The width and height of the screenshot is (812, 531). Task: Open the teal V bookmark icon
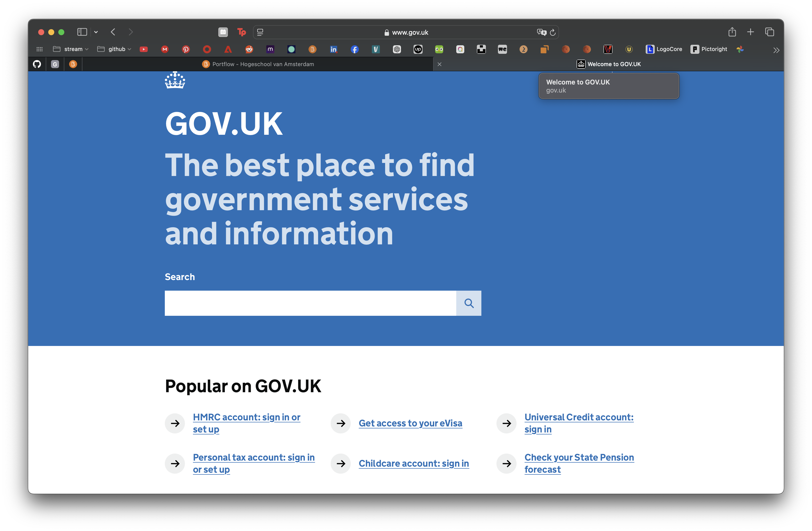376,49
